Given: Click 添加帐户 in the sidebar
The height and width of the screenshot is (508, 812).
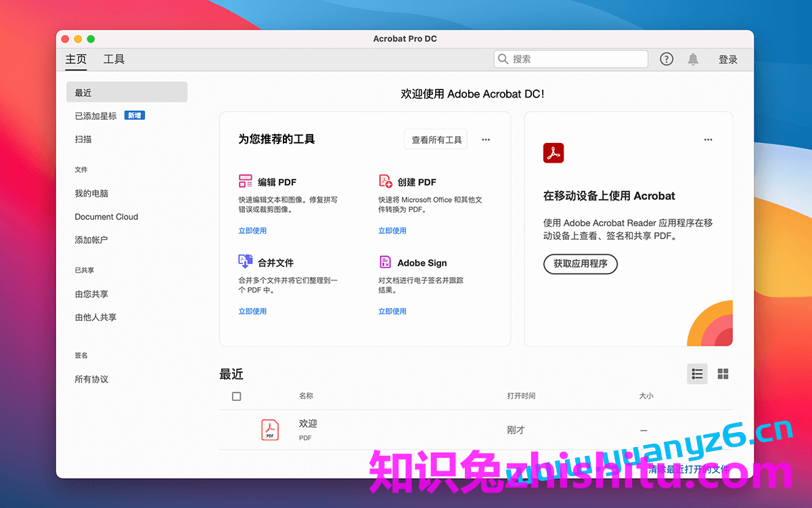Looking at the screenshot, I should coord(91,240).
